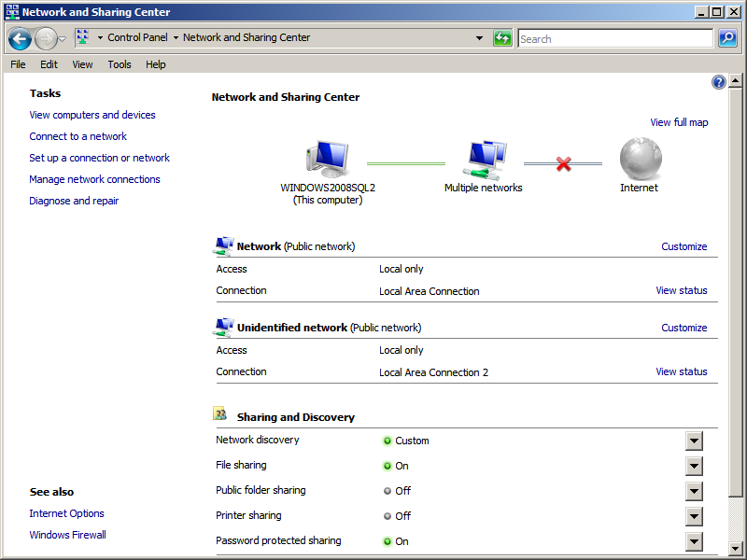Click green status indicator for Network discovery

tap(388, 441)
